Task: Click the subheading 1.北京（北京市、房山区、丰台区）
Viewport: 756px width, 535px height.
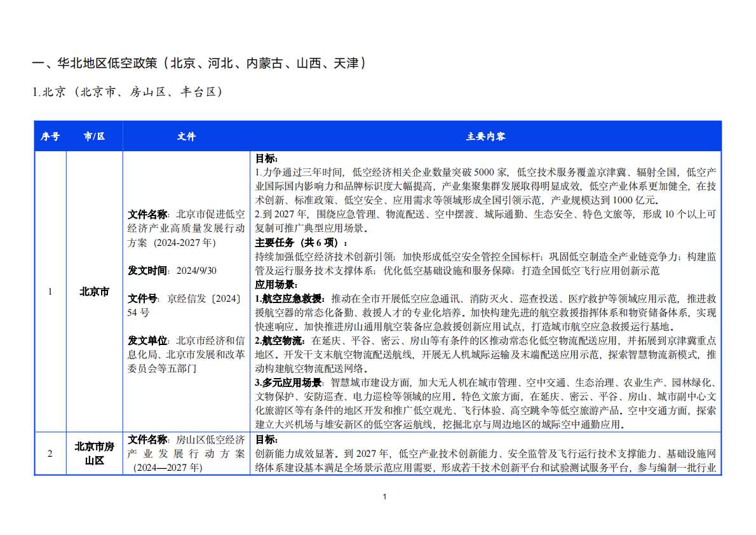Action: pyautogui.click(x=127, y=91)
